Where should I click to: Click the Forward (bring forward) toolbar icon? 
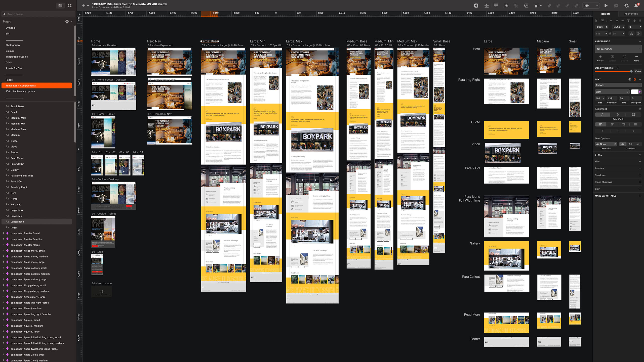pos(487,6)
